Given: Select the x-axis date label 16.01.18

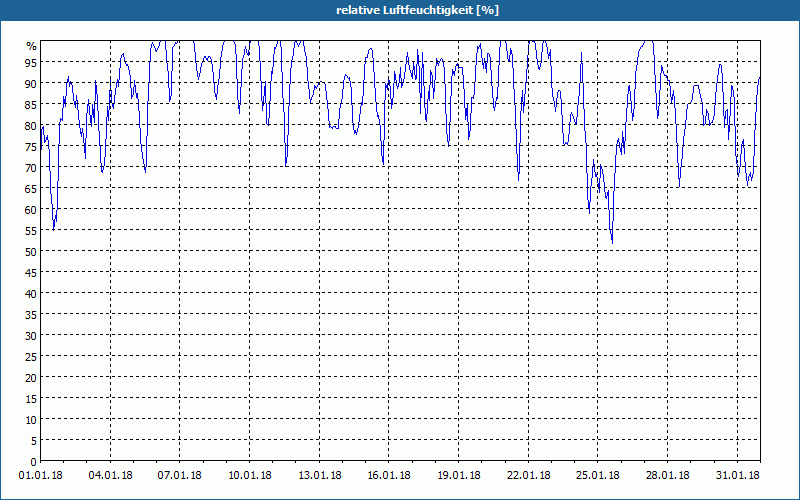Looking at the screenshot, I should coord(389,476).
